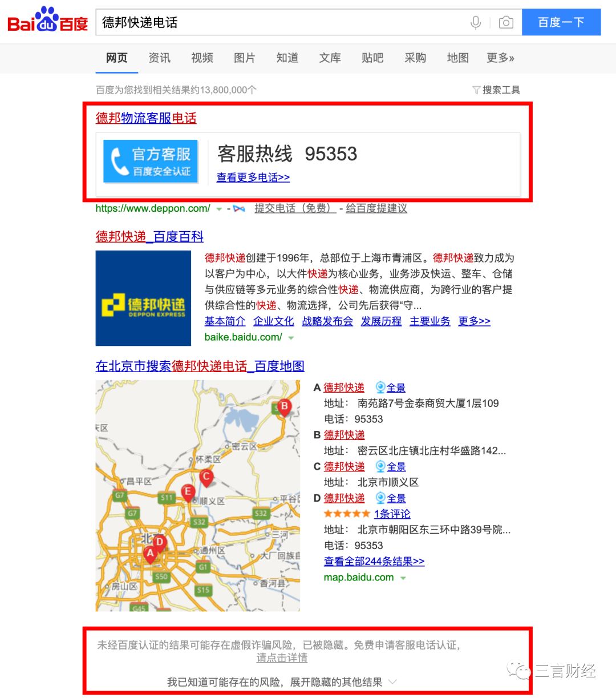Open 1条评论 review link
This screenshot has width=616, height=698.
tap(392, 514)
